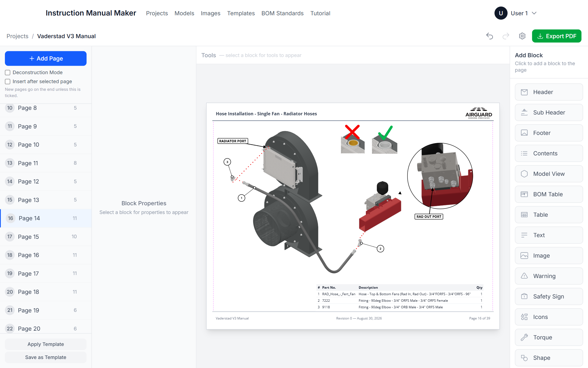Click the Shape block icon
Screen dimensions: 588x368
click(x=524, y=358)
